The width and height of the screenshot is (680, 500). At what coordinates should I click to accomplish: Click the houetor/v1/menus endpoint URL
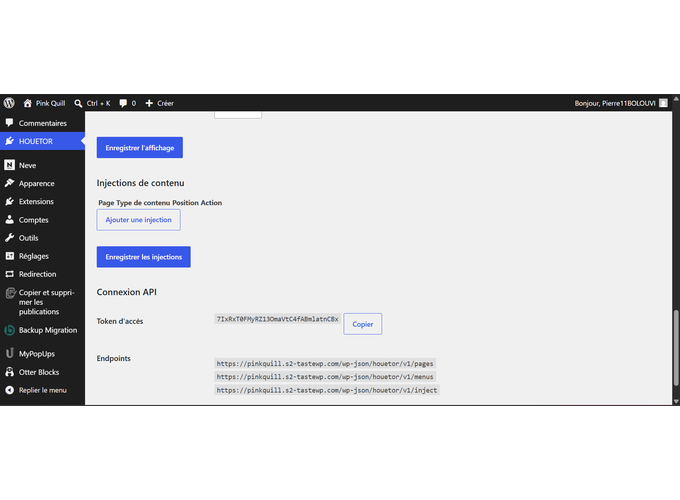coord(325,377)
